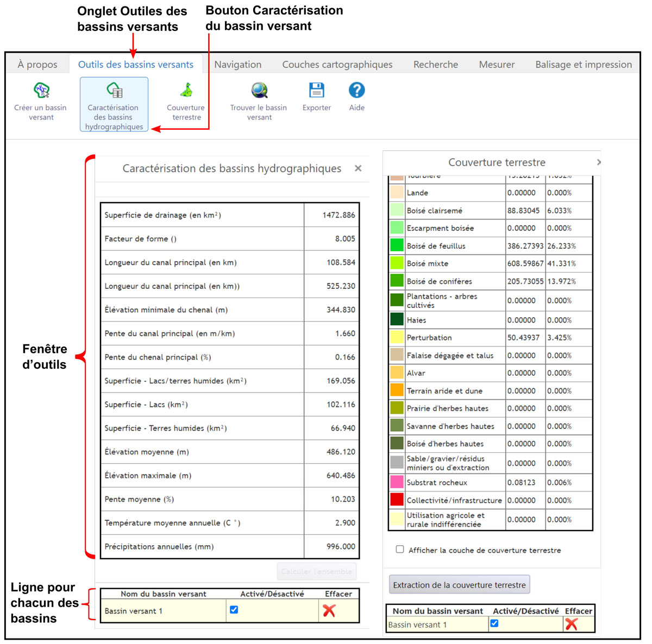Image resolution: width=652 pixels, height=644 pixels.
Task: Click Sable/gravier/résidus miniers ou d'extraction label
Action: click(x=448, y=463)
